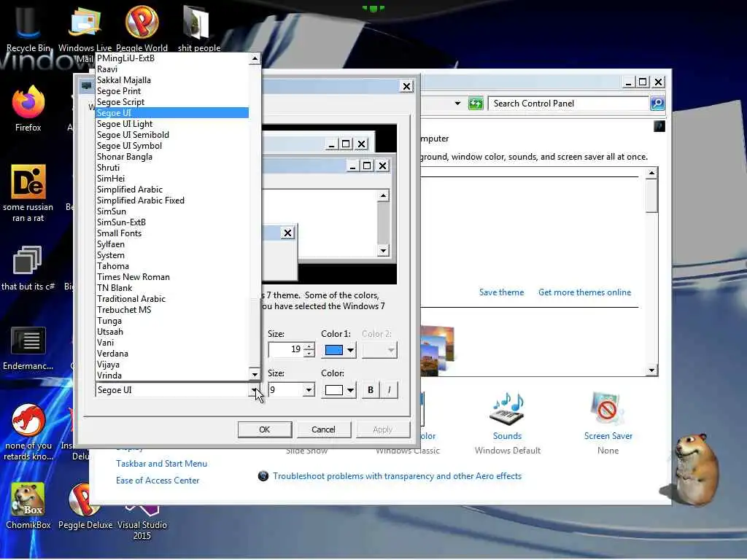
Task: Select SimSun in the font list
Action: [172, 211]
